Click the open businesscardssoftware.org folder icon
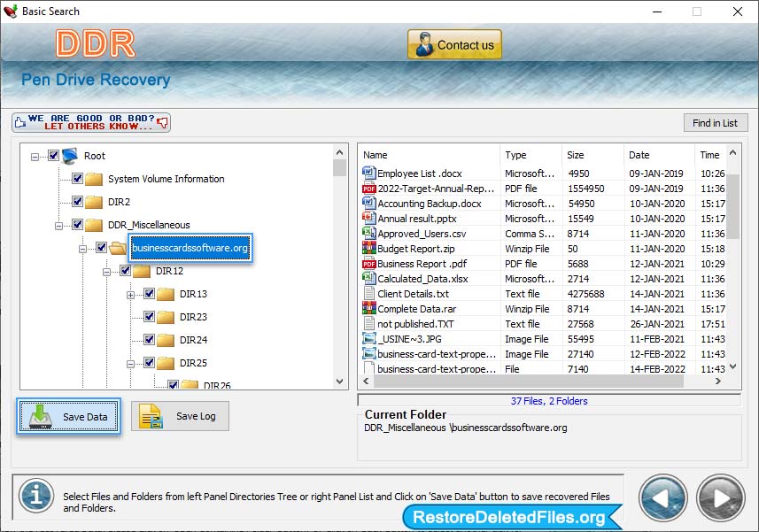Image resolution: width=759 pixels, height=532 pixels. click(118, 248)
